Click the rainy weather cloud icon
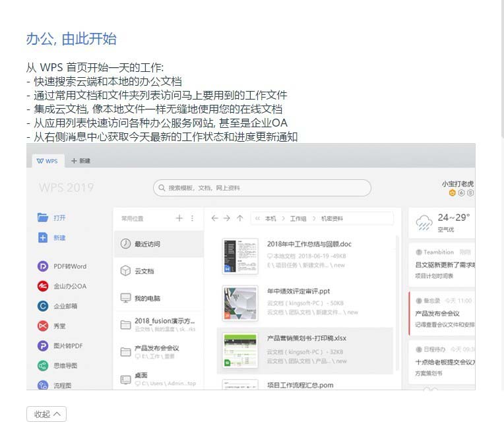The image size is (504, 441). click(x=424, y=222)
